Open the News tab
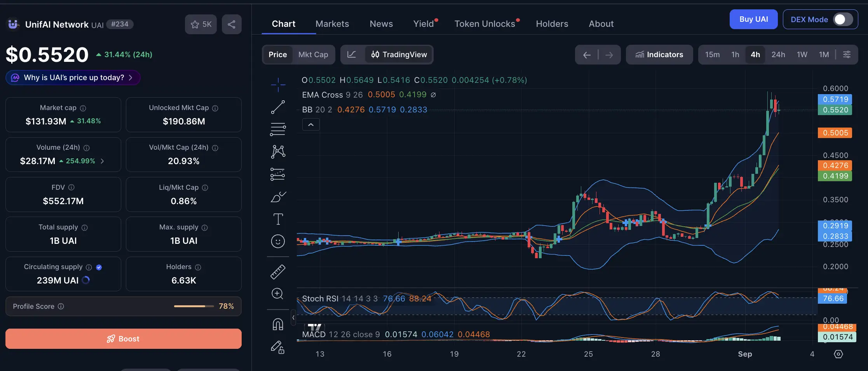Viewport: 868px width, 371px height. pos(381,24)
